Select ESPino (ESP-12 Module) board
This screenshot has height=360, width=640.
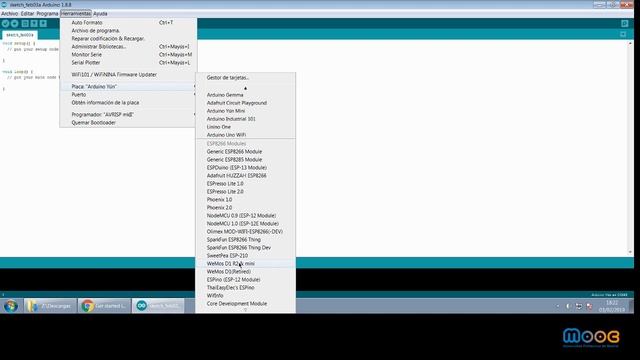click(245, 280)
